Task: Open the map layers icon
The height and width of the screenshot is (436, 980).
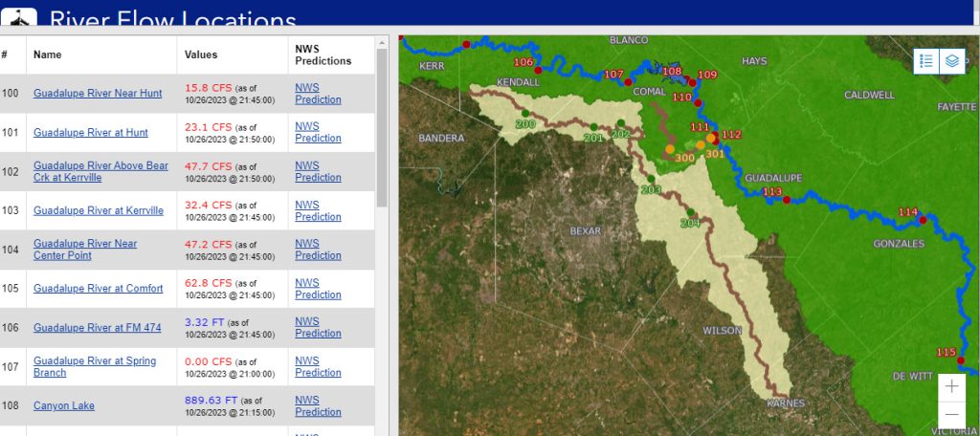Action: pyautogui.click(x=952, y=60)
